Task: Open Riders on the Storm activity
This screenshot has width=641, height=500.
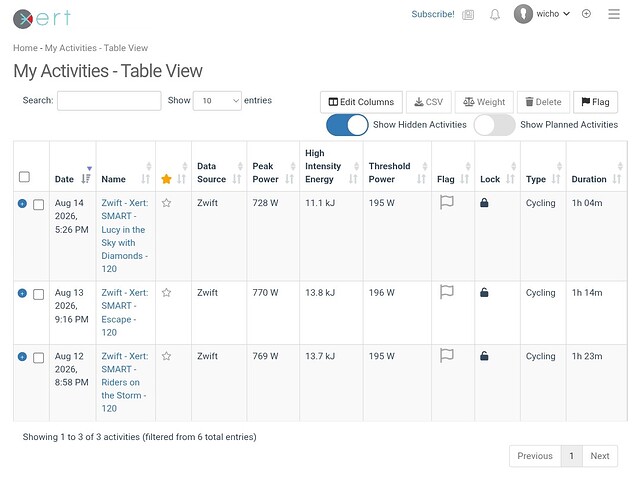Action: (x=125, y=382)
